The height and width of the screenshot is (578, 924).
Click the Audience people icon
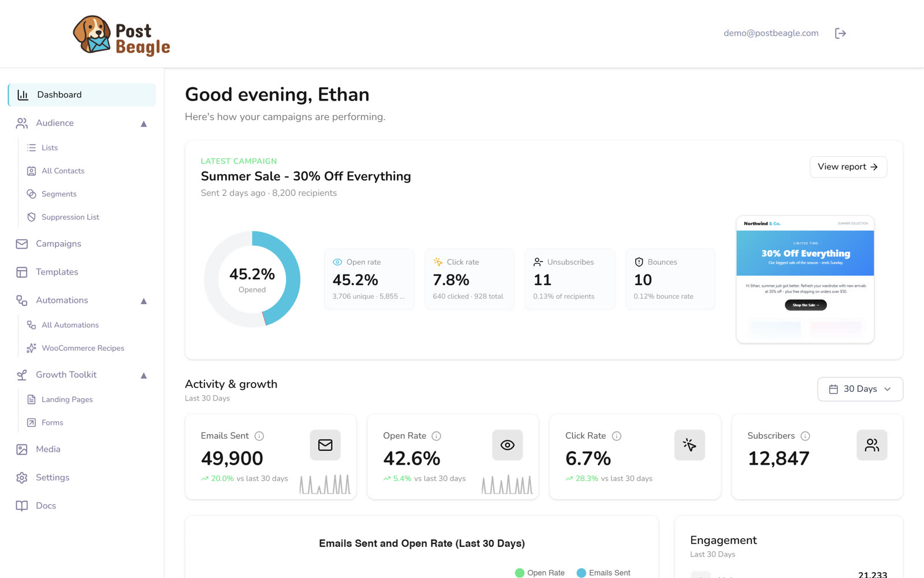click(x=22, y=123)
